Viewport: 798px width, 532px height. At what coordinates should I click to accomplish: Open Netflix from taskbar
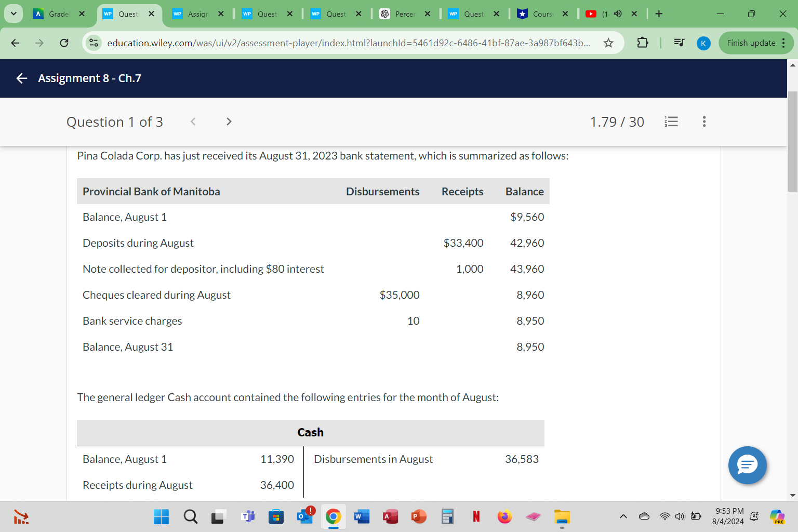[x=476, y=516]
